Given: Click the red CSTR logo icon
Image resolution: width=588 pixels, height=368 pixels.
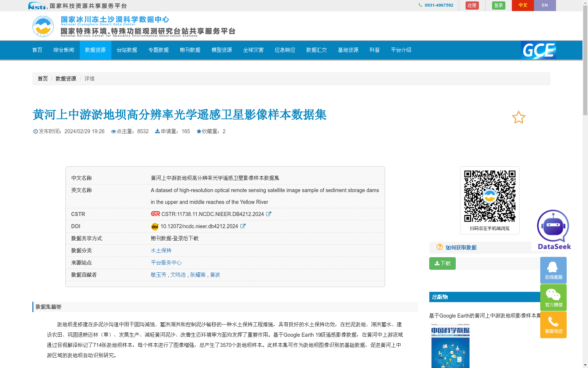Looking at the screenshot, I should coord(155,214).
